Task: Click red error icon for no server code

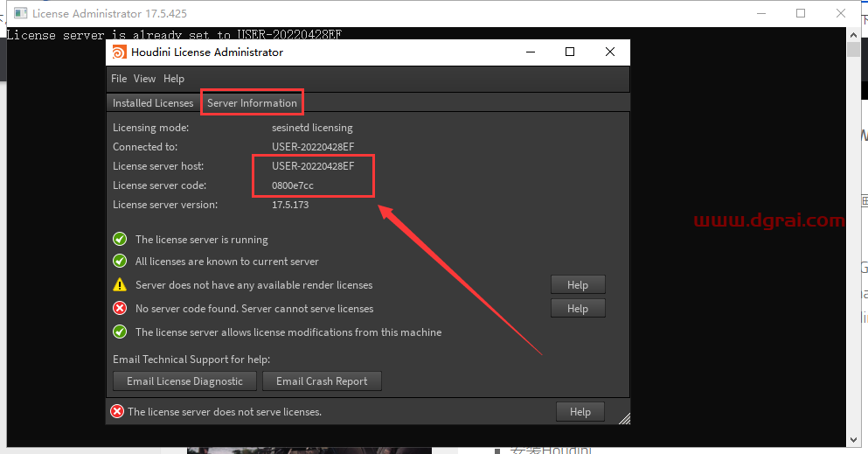Action: [120, 309]
